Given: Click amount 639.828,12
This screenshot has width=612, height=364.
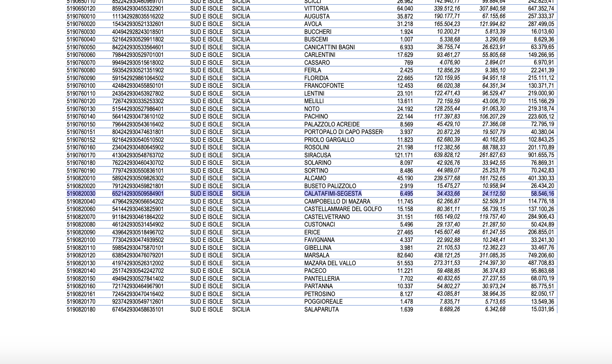Looking at the screenshot, I should 447,155.
